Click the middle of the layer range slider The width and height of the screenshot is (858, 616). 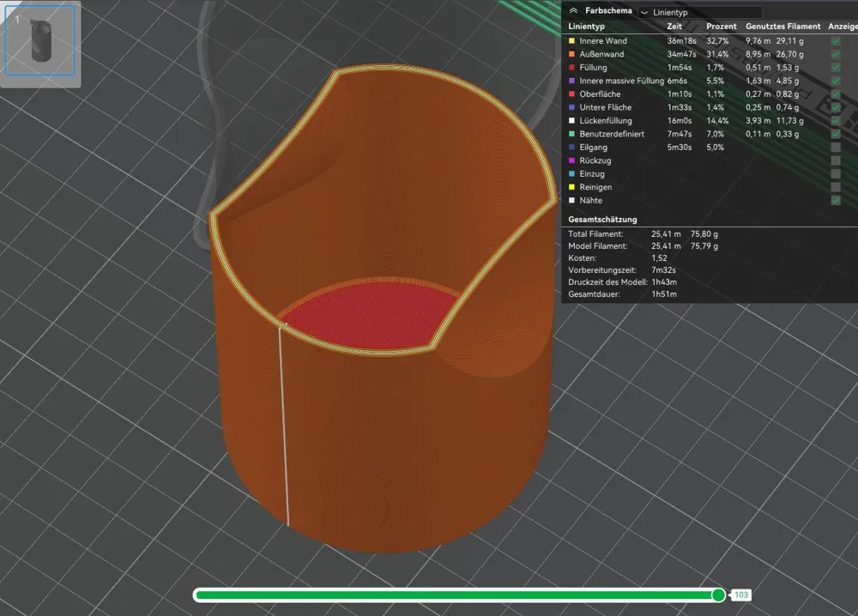click(459, 594)
